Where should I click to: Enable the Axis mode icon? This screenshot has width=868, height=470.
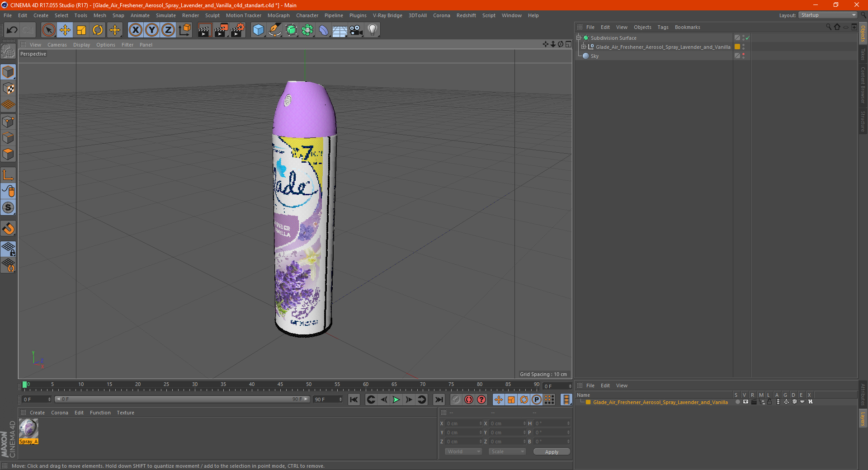[x=8, y=175]
